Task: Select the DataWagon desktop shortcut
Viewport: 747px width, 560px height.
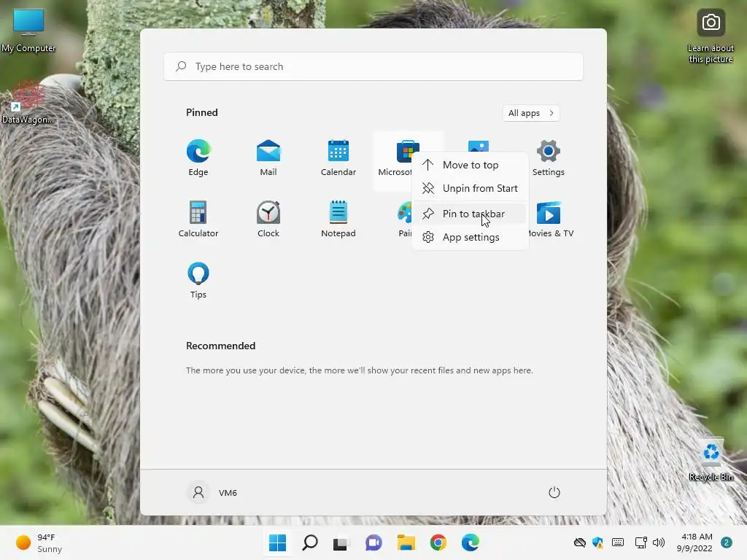Action: (28, 103)
